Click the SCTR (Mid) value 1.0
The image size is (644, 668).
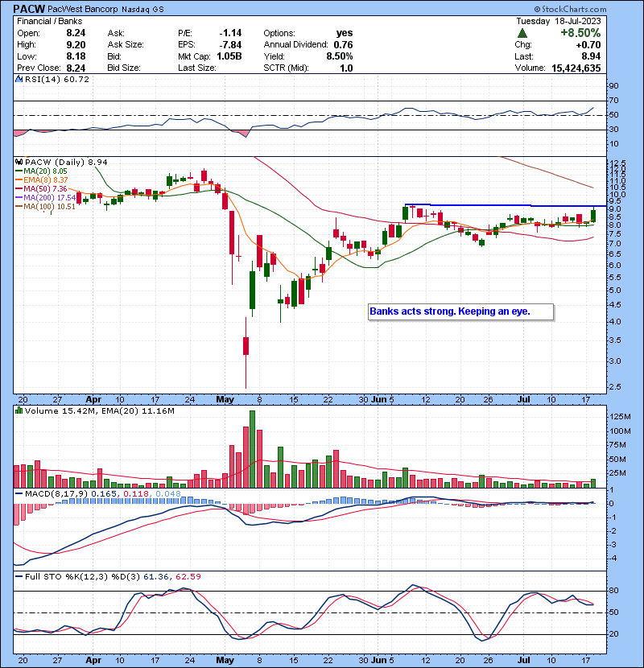346,68
